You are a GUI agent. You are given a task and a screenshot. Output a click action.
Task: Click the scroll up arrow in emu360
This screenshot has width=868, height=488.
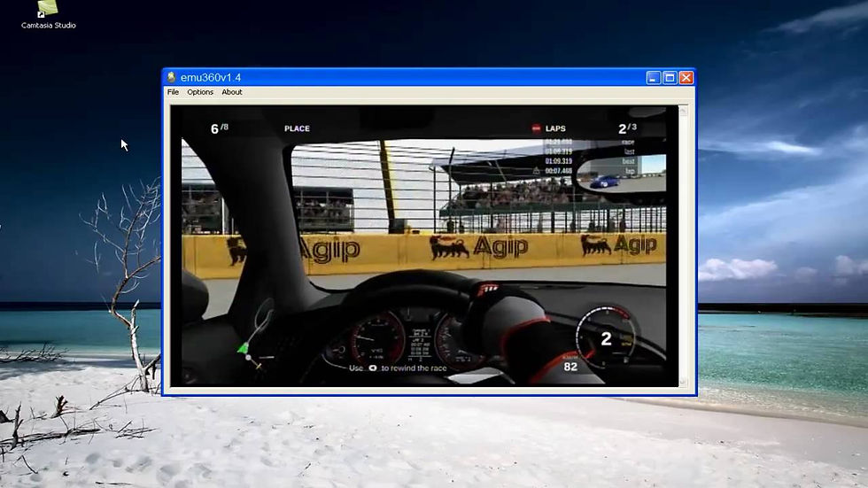(683, 111)
